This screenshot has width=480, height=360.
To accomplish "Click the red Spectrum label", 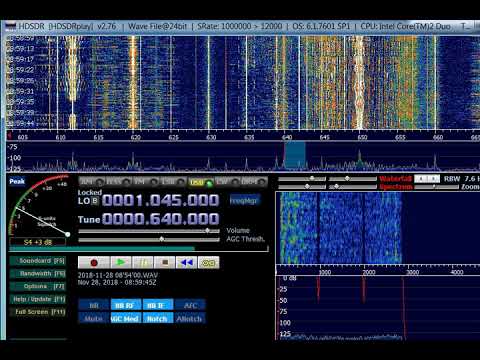I will (396, 187).
